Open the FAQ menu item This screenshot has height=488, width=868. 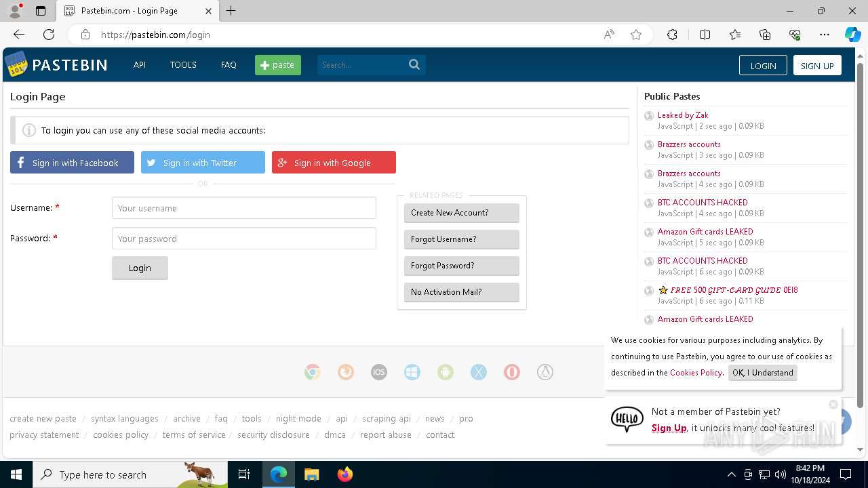(x=229, y=65)
